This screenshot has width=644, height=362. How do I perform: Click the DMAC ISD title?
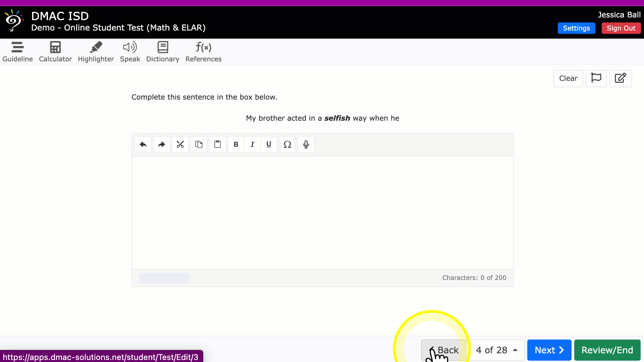(x=60, y=16)
